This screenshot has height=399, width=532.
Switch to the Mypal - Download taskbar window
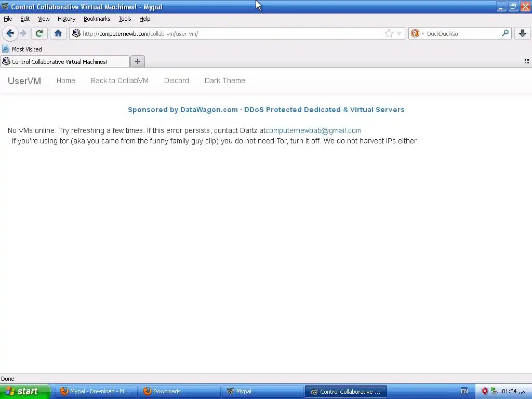click(x=96, y=392)
